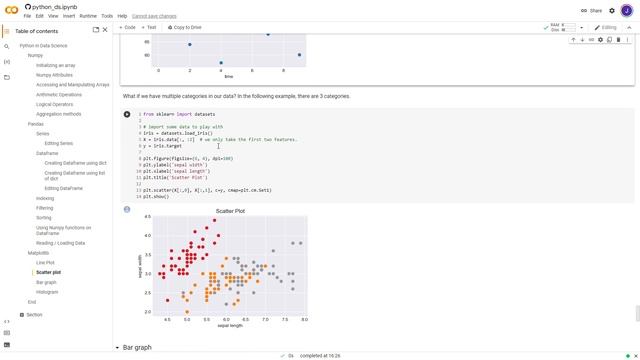Jump to Numpy section in contents

(x=35, y=56)
